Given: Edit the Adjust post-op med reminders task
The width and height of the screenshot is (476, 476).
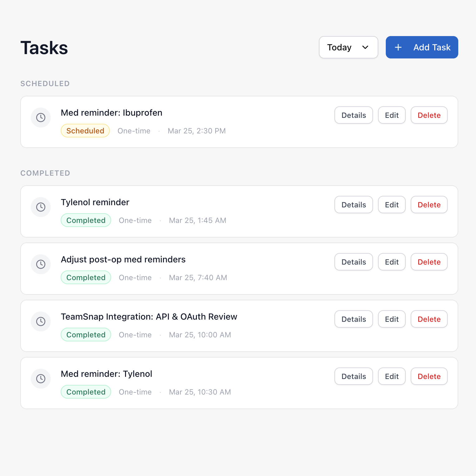Looking at the screenshot, I should point(392,262).
